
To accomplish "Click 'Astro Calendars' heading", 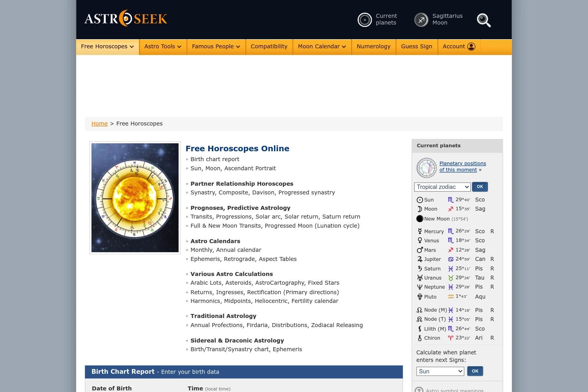I will [215, 241].
